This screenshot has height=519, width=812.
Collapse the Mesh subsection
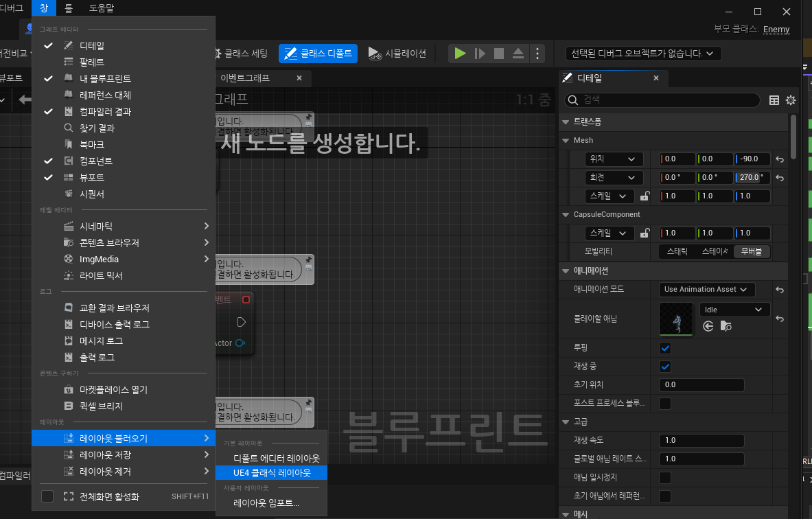coord(566,140)
